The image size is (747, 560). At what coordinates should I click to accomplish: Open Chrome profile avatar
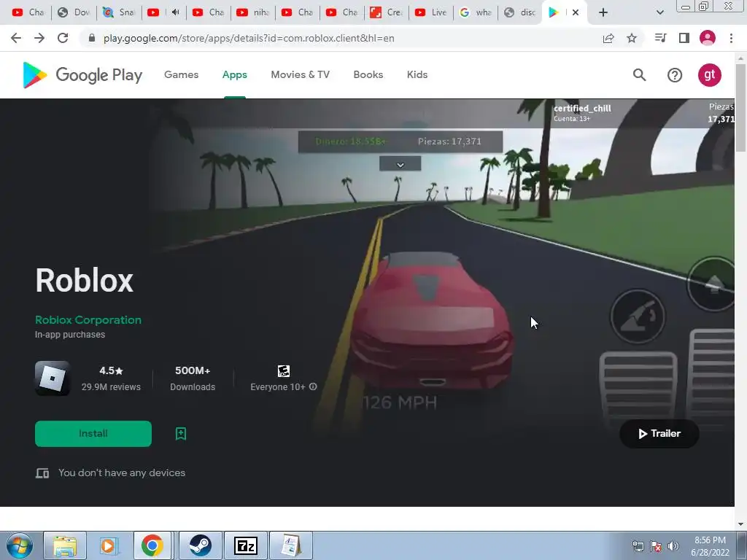pos(708,38)
